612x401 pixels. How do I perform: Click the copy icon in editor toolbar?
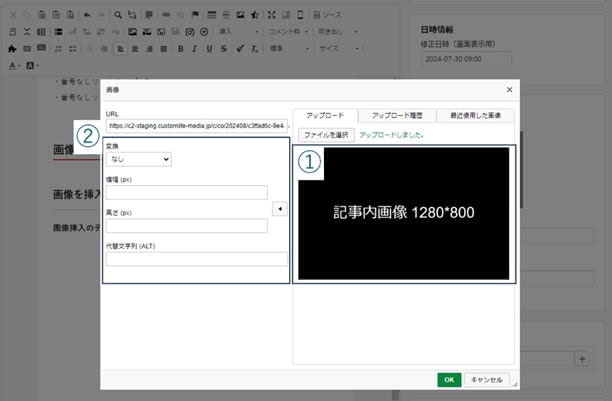(x=27, y=15)
